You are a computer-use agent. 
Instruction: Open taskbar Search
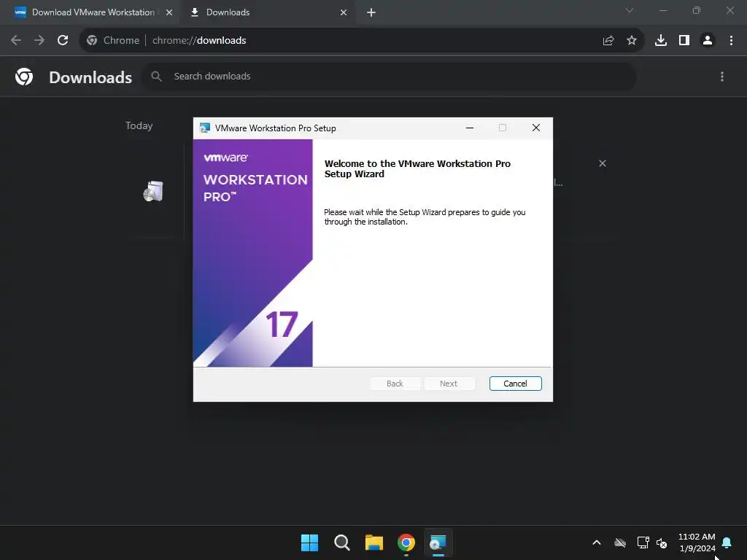(x=342, y=542)
